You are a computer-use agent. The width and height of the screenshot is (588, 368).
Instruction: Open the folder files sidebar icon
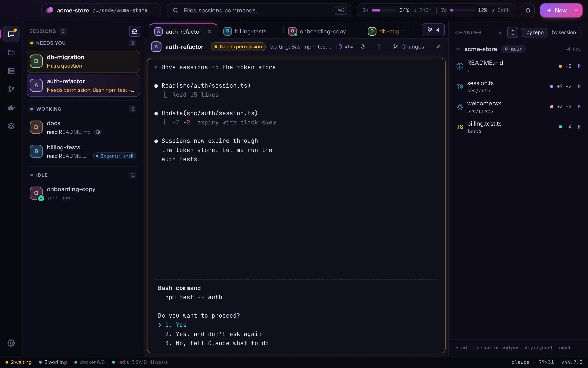(x=11, y=53)
